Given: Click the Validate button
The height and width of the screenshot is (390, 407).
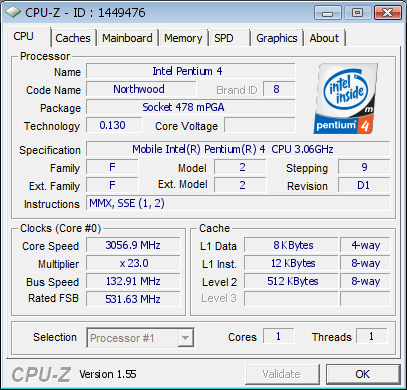Looking at the screenshot, I should click(x=282, y=374).
